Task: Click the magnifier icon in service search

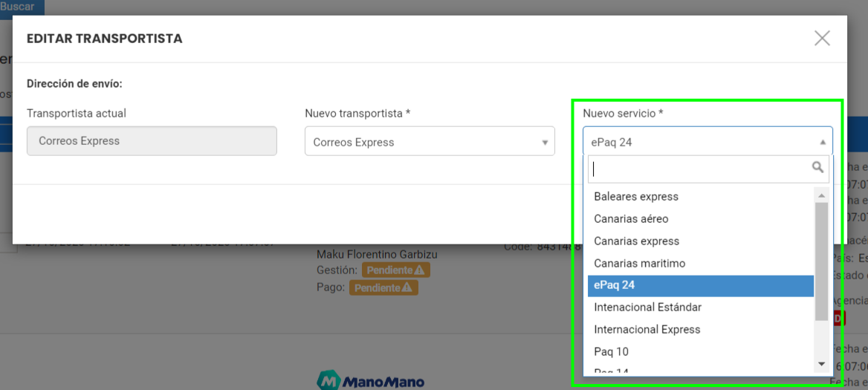Action: pos(817,167)
